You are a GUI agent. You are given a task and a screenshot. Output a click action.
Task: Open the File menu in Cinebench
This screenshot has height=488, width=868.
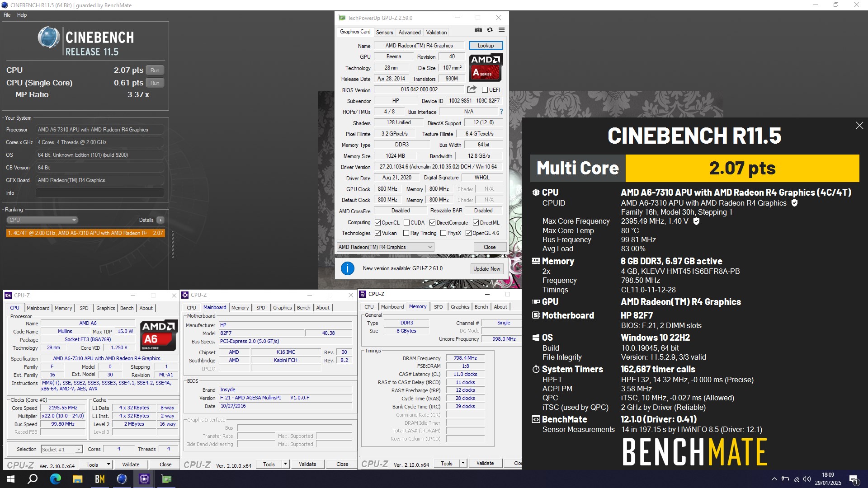[7, 15]
